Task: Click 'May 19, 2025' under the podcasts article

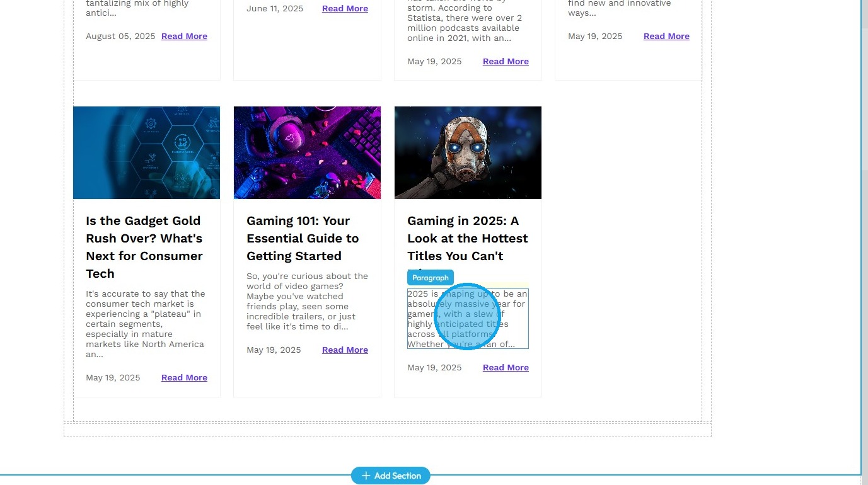Action: pos(434,62)
